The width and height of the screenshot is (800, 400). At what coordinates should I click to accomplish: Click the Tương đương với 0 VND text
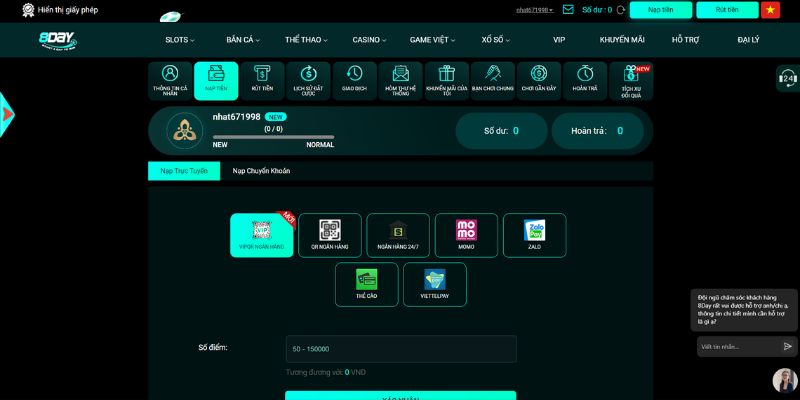click(x=326, y=372)
